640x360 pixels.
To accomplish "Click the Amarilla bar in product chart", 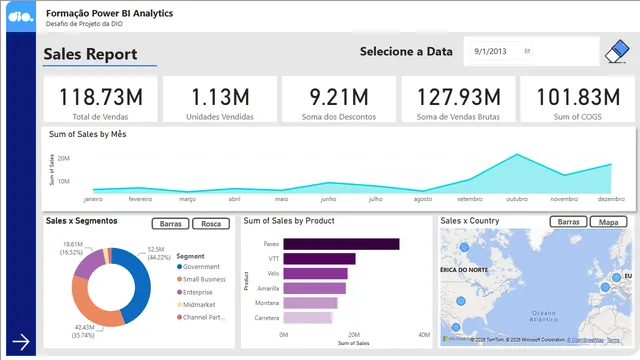I will (x=315, y=288).
